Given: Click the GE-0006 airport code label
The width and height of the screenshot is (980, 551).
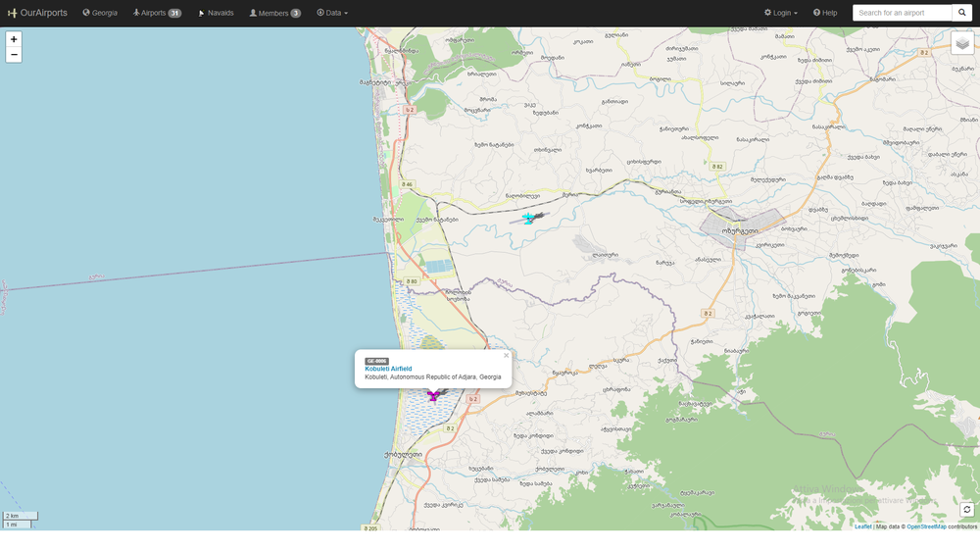Looking at the screenshot, I should point(377,362).
